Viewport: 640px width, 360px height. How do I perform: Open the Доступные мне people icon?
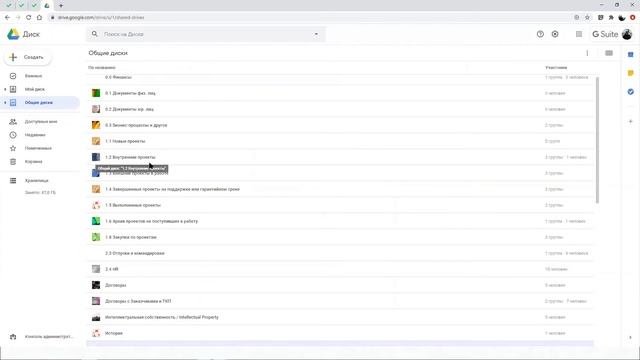coord(13,122)
